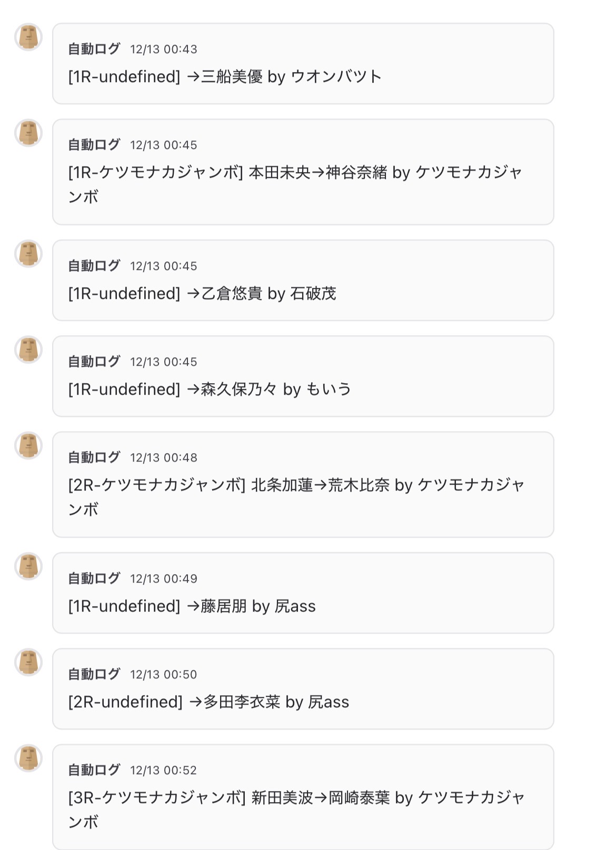The width and height of the screenshot is (616, 850).
Task: Select the message text mentioning 乙倉悠貴 by 石破茂
Action: 202,294
